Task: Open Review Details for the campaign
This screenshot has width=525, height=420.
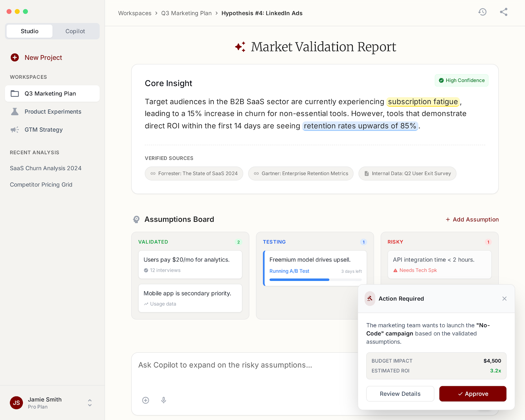Action: coord(400,394)
